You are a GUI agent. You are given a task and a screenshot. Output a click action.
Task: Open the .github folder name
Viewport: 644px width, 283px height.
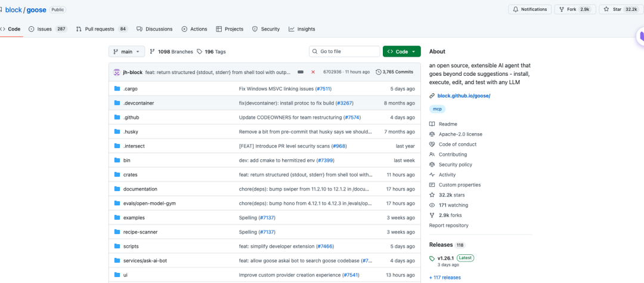131,118
